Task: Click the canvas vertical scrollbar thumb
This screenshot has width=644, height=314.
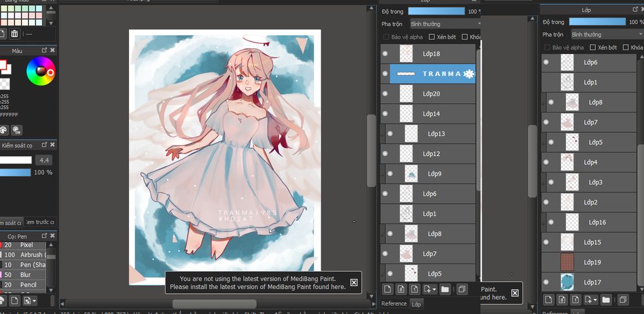Action: click(371, 150)
